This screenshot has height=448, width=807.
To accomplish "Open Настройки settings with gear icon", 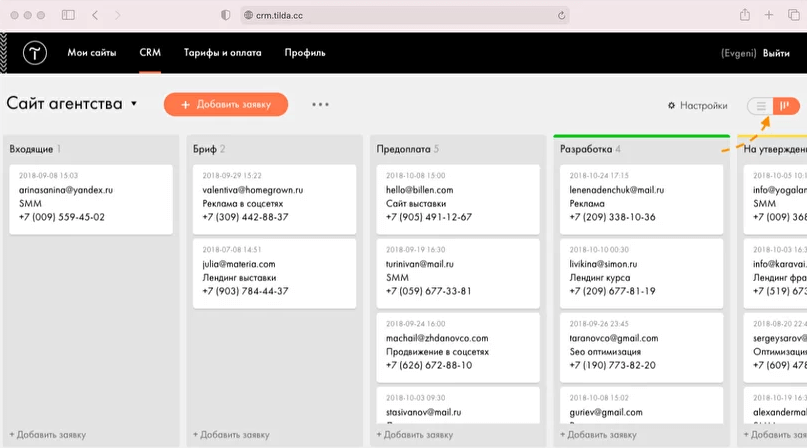I will pyautogui.click(x=697, y=105).
